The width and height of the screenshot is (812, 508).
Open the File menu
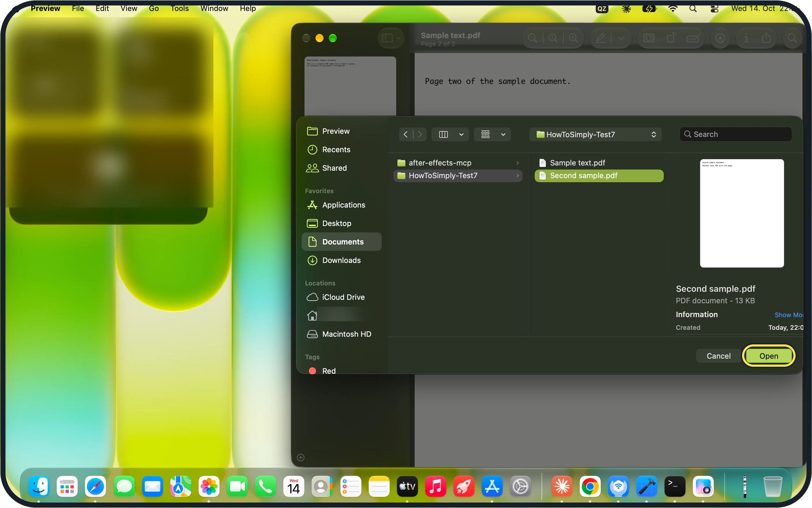tap(78, 8)
